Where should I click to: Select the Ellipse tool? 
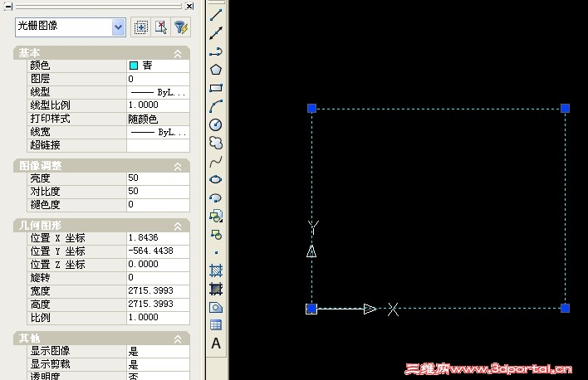(216, 179)
